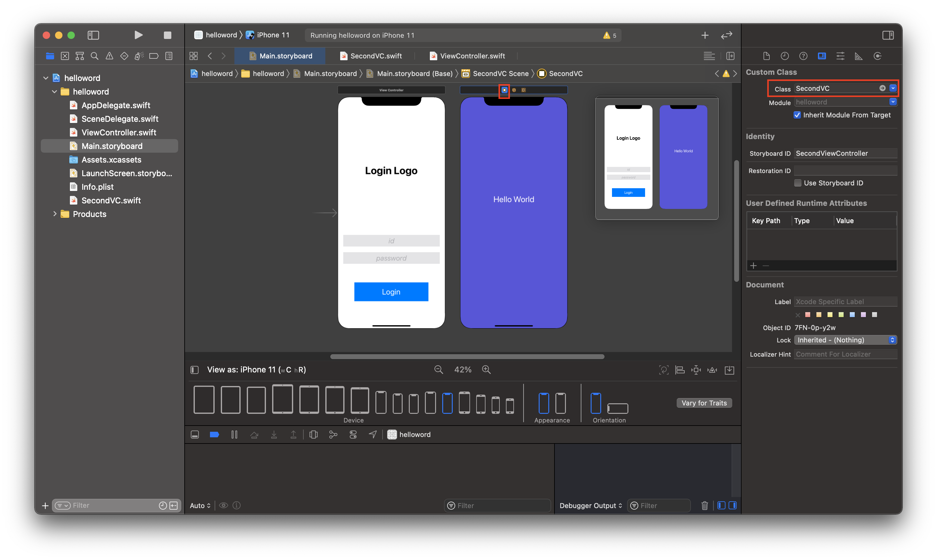Open the Attributes inspector icon
This screenshot has width=937, height=560.
[x=840, y=56]
